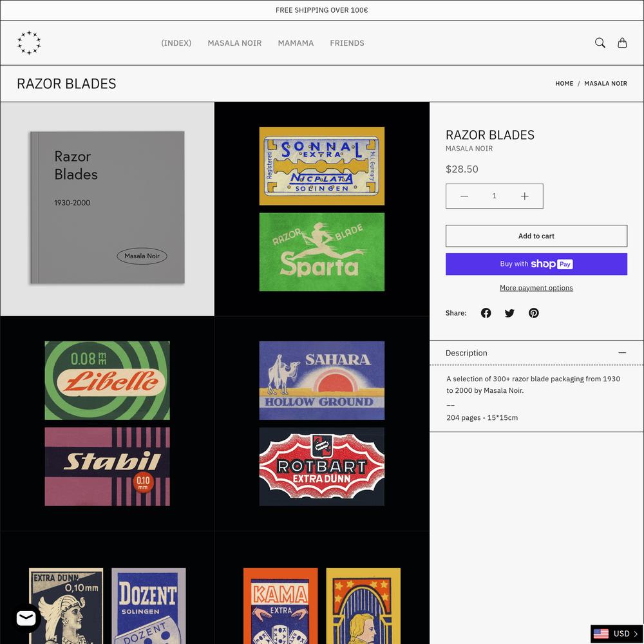Viewport: 644px width, 644px height.
Task: Click the star-circle store logo
Action: [x=29, y=43]
